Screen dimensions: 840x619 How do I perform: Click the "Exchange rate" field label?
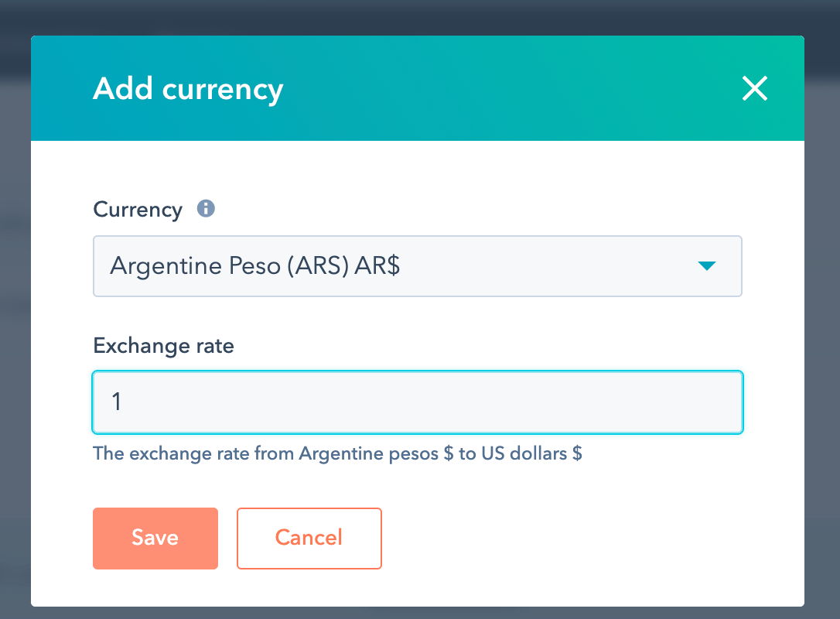pyautogui.click(x=163, y=345)
